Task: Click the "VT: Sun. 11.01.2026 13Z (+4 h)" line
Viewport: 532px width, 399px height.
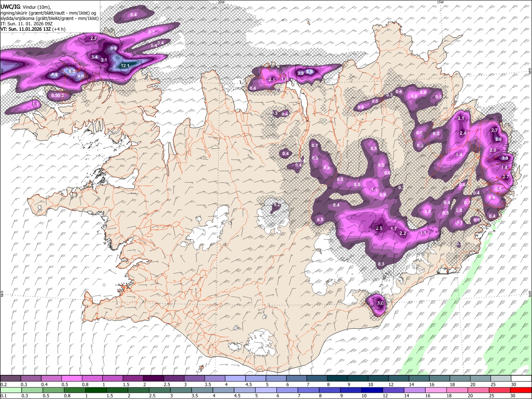Action: (x=33, y=29)
